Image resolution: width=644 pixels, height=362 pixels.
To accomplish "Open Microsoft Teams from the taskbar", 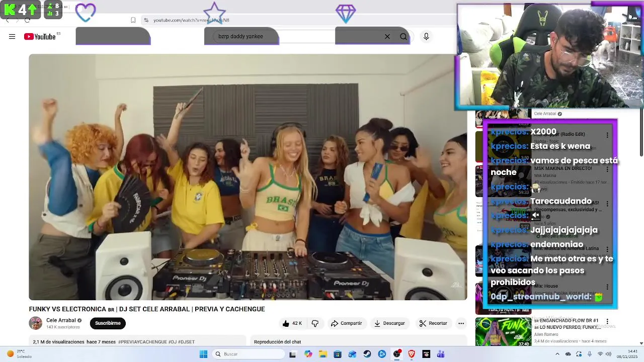I will pos(441,354).
